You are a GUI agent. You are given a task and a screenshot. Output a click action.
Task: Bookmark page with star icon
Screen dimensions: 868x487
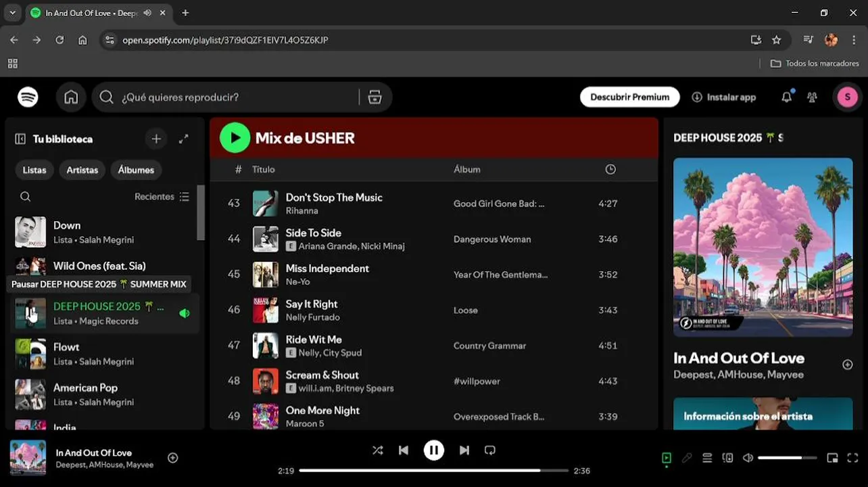(776, 40)
